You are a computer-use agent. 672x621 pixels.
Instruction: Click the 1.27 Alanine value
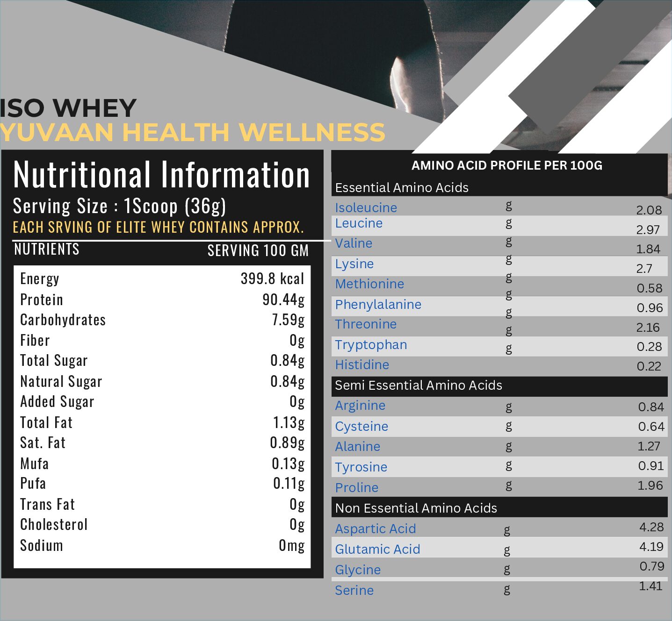point(649,446)
